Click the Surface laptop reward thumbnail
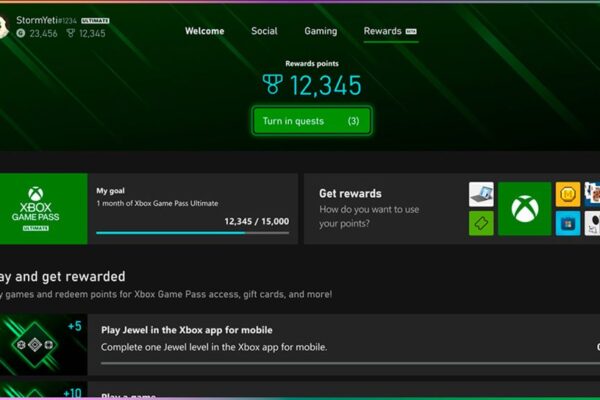Viewport: 600px width, 400px height. click(481, 194)
